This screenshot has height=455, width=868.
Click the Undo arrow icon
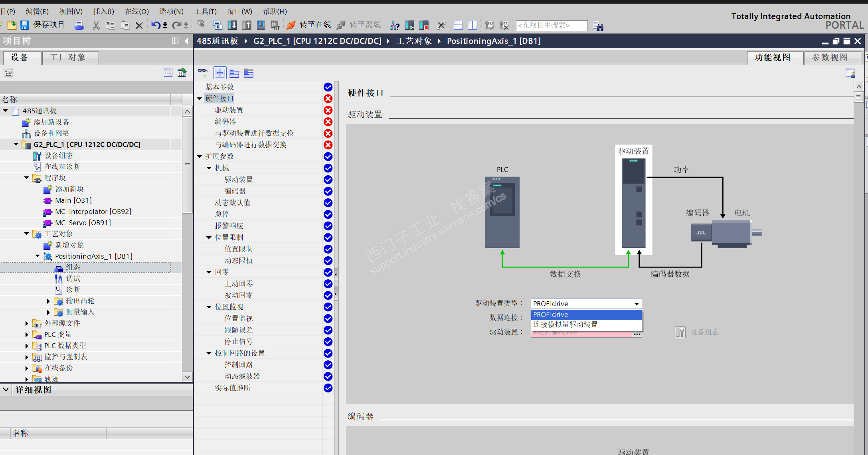click(x=155, y=26)
